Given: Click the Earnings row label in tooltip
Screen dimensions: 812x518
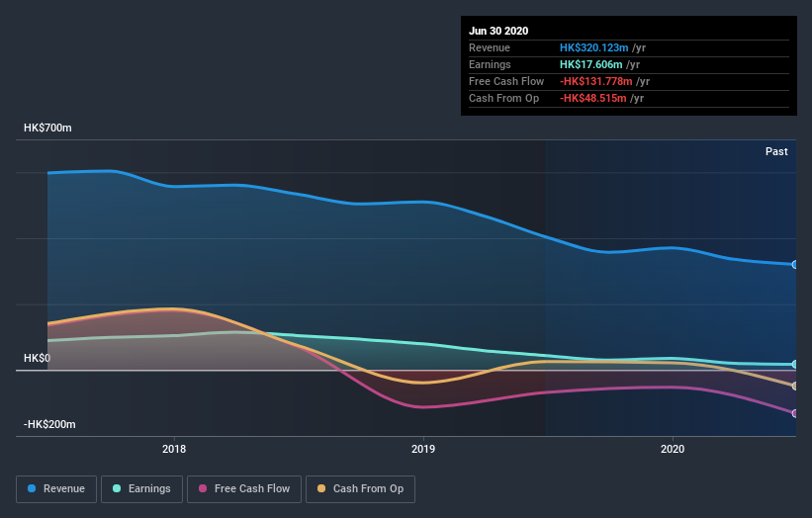Looking at the screenshot, I should tap(490, 64).
